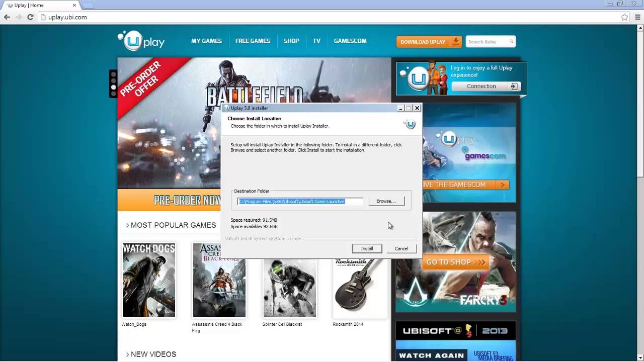Click the login arrow icon beside Connection
Image resolution: width=644 pixels, height=362 pixels.
tap(514, 86)
